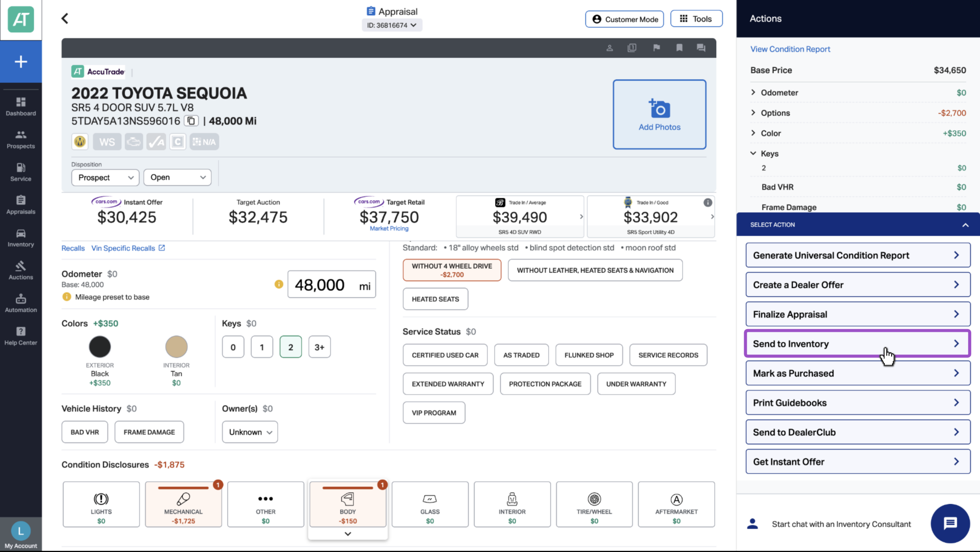980x552 pixels.
Task: Open the comments chat icon in the header bar
Action: (x=701, y=48)
